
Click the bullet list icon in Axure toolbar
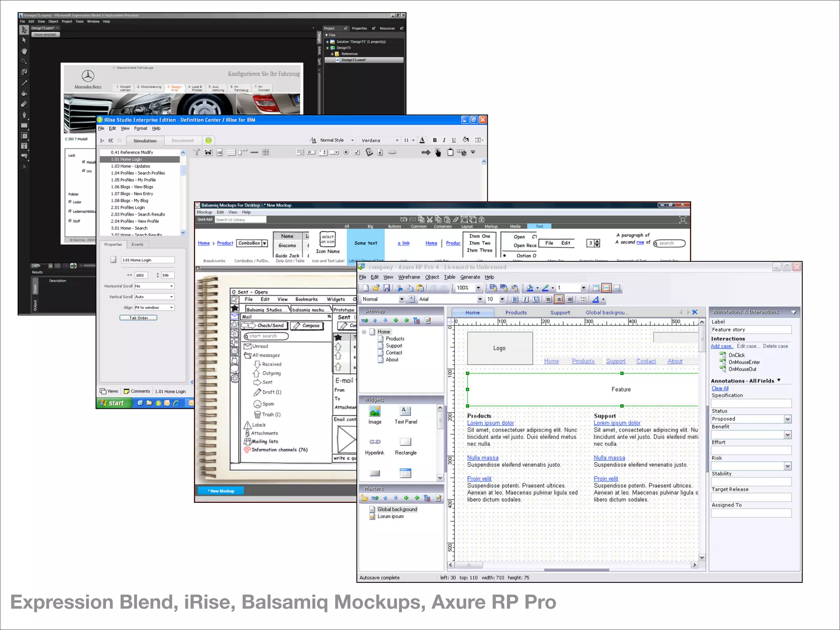pos(583,299)
